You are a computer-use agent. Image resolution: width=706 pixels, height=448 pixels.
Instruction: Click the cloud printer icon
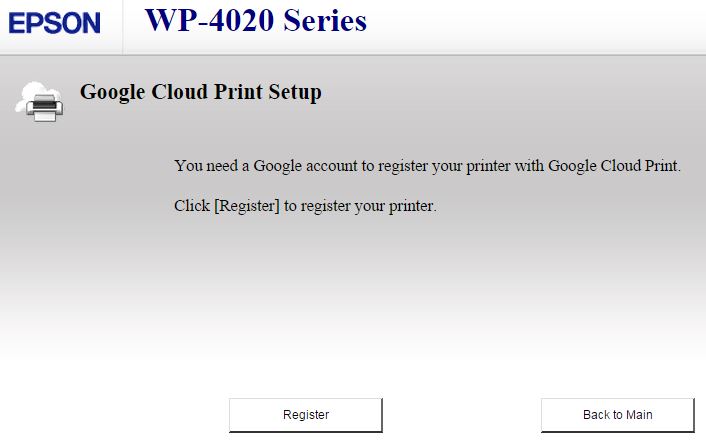(x=40, y=101)
